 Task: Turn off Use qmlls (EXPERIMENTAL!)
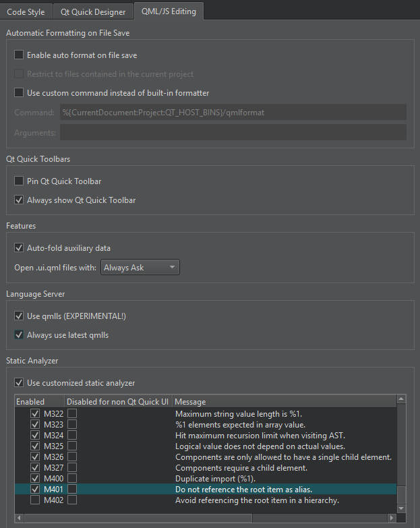[x=19, y=316]
